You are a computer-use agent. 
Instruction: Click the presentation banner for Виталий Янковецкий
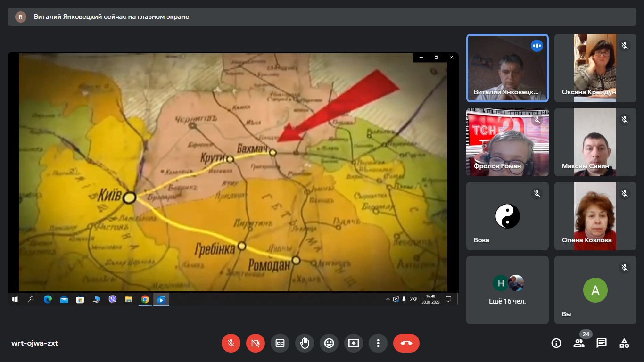(322, 17)
